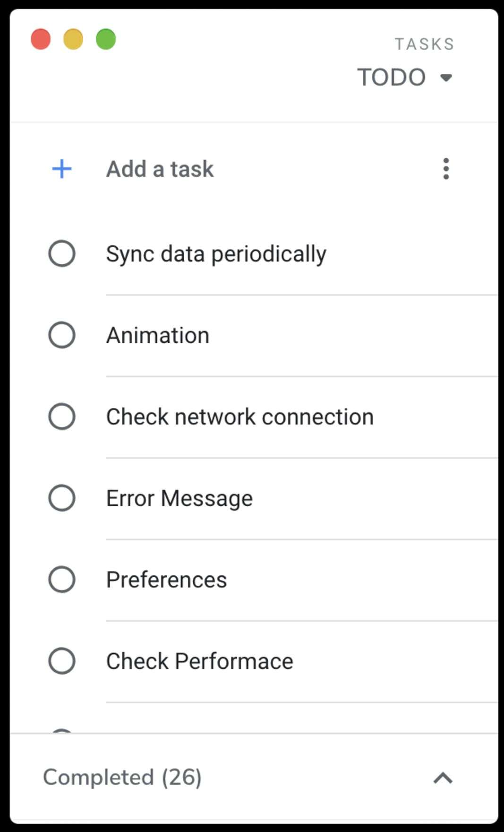
Task: Open the Animation task details
Action: coord(158,336)
